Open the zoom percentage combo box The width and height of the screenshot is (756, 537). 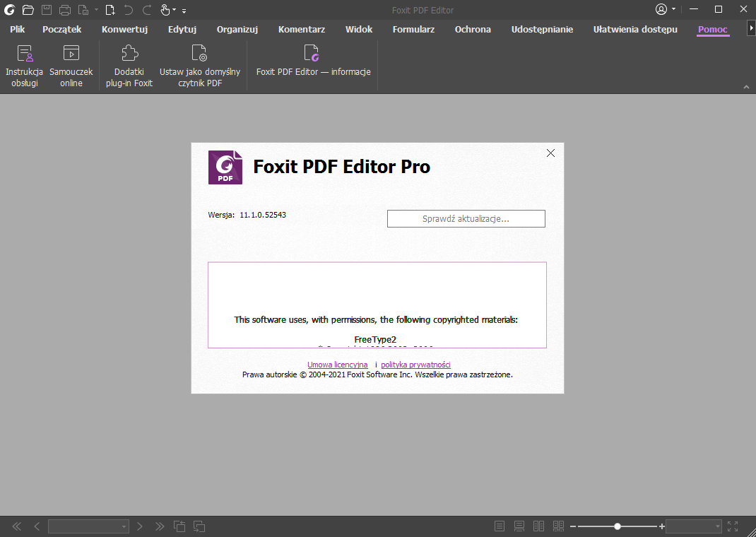click(x=694, y=526)
